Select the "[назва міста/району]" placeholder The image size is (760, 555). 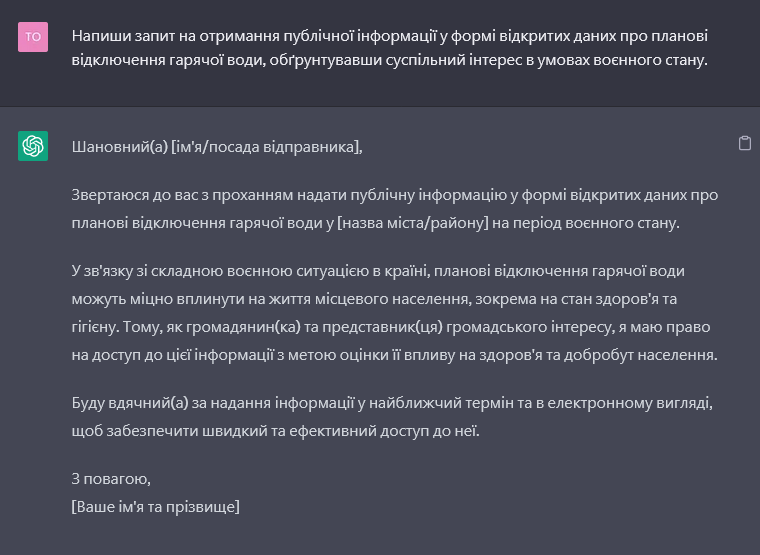pyautogui.click(x=413, y=222)
